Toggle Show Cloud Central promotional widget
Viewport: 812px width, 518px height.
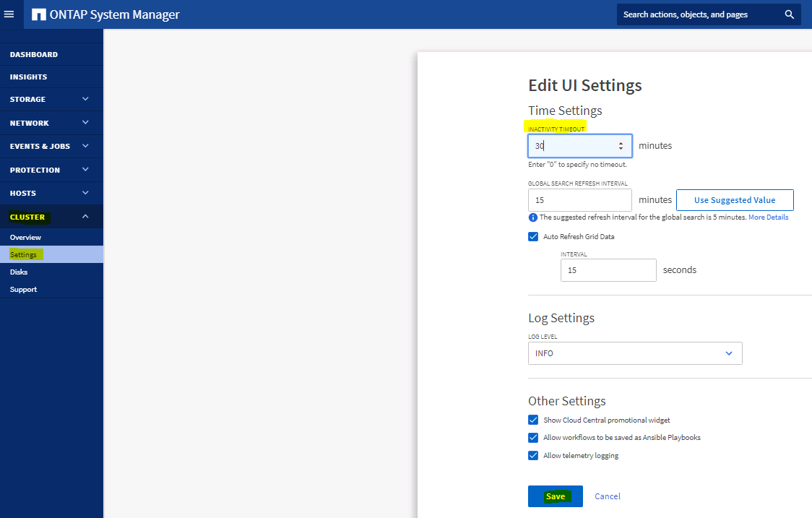[x=533, y=420]
